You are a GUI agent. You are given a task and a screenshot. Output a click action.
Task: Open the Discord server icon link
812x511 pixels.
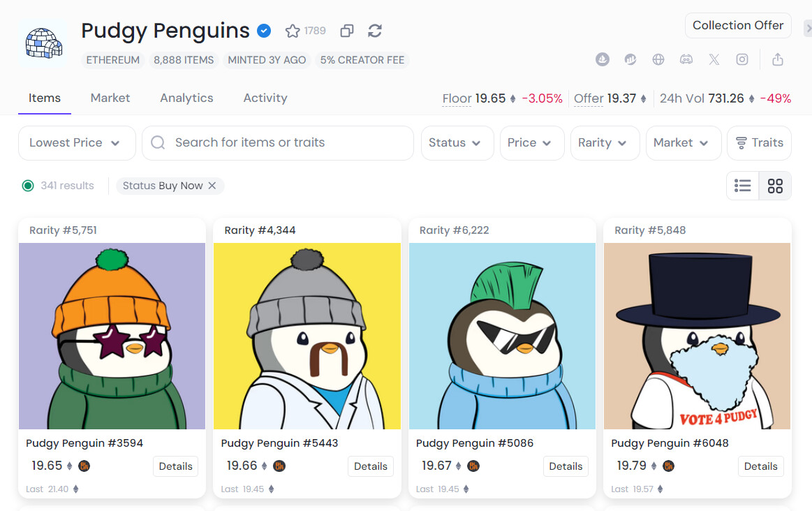click(686, 59)
